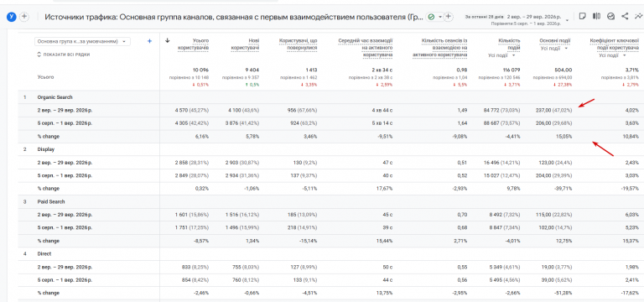The image size is (644, 302).
Task: Click total users value '10 096'
Action: pos(200,70)
